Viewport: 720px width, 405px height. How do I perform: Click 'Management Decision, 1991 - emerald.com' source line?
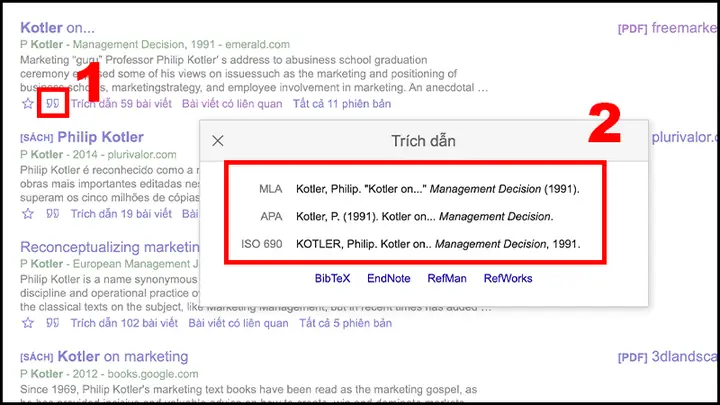[181, 45]
